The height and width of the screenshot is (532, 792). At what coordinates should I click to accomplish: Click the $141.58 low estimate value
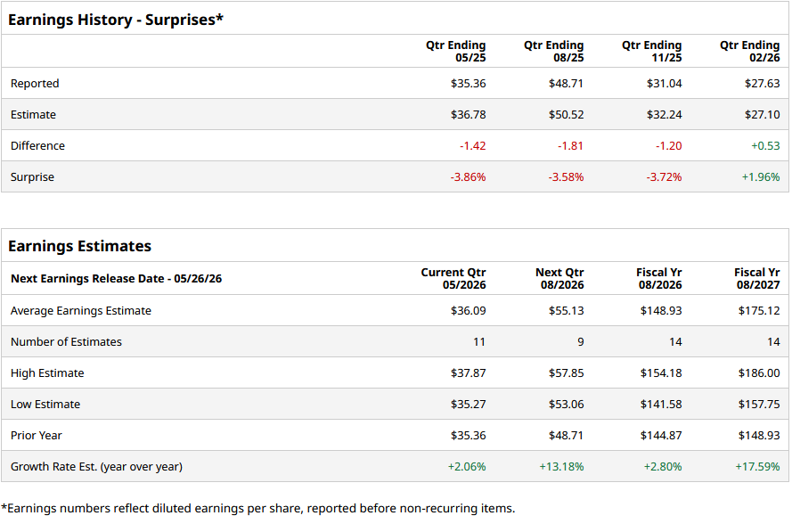coord(661,405)
